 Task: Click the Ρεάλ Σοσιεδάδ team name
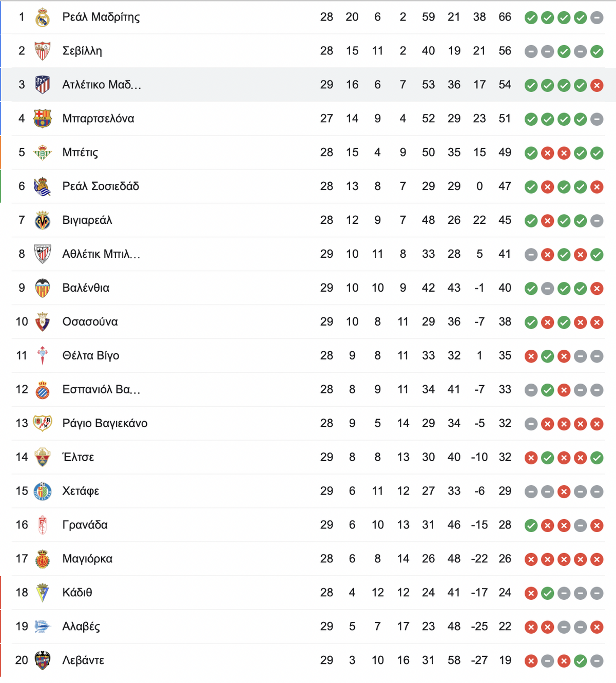click(101, 186)
